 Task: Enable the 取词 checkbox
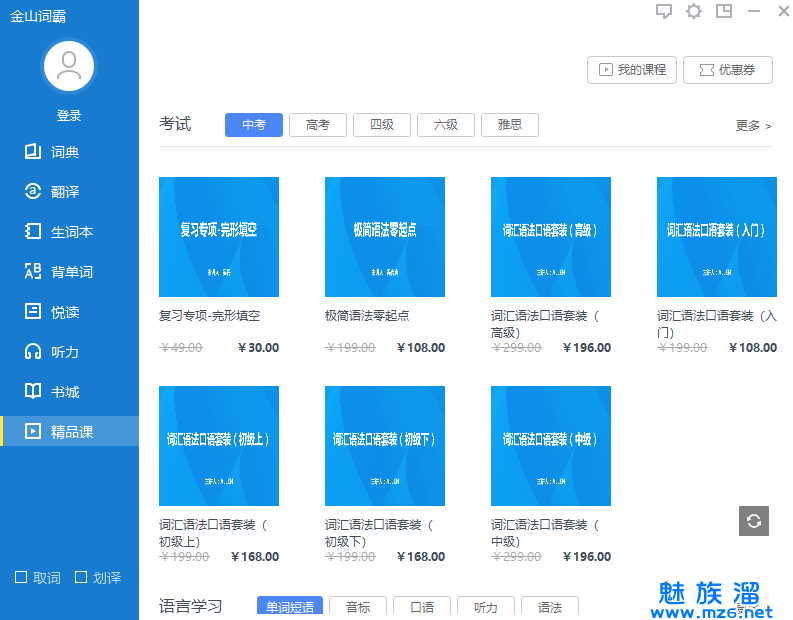tap(21, 577)
